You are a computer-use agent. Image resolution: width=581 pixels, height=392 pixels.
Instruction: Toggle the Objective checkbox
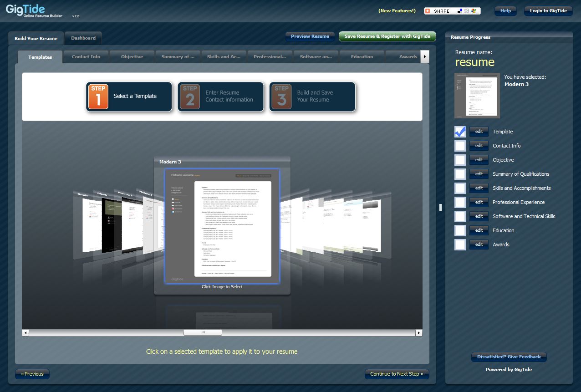(460, 160)
